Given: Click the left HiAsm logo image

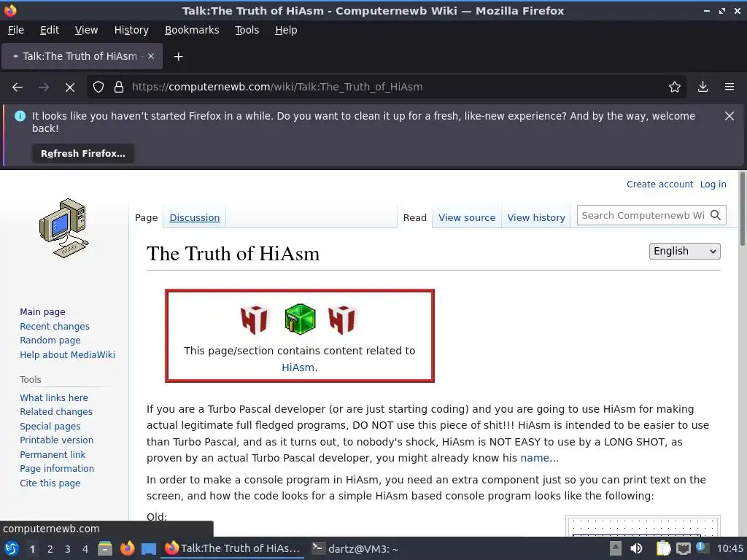Looking at the screenshot, I should click(x=255, y=319).
